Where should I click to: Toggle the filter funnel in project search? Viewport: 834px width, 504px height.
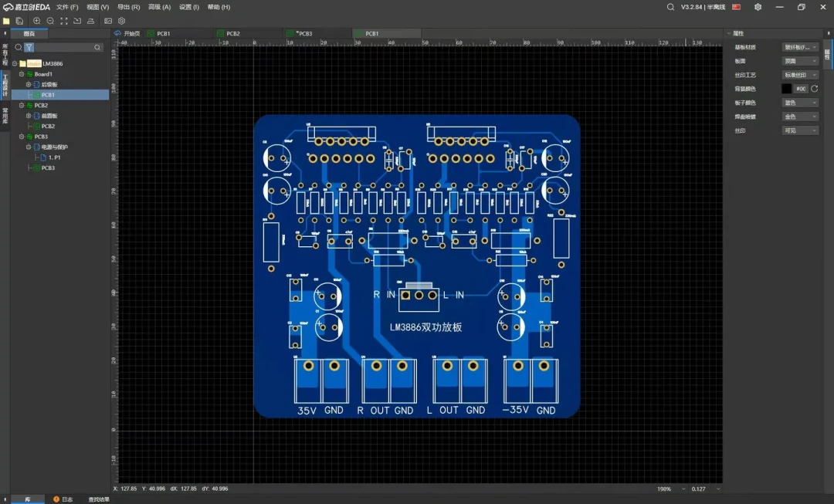pos(29,47)
